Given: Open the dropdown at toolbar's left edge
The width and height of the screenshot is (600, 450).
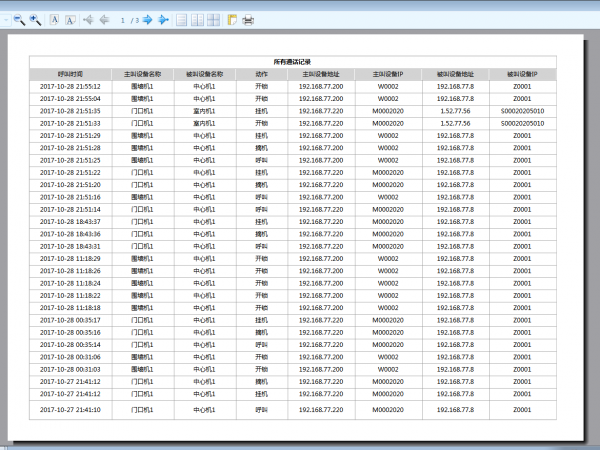Looking at the screenshot, I should 6,19.
